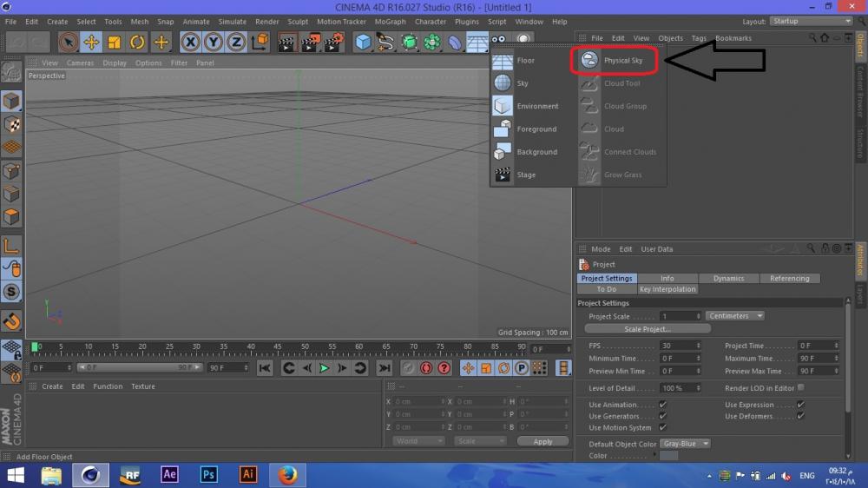This screenshot has height=488, width=868.
Task: Switch to the Key Interpolation tab
Action: (x=667, y=289)
